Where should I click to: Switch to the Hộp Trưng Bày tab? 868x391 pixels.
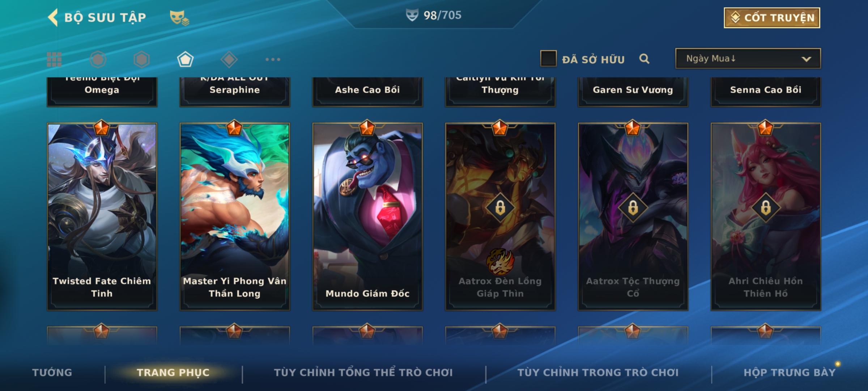(790, 373)
